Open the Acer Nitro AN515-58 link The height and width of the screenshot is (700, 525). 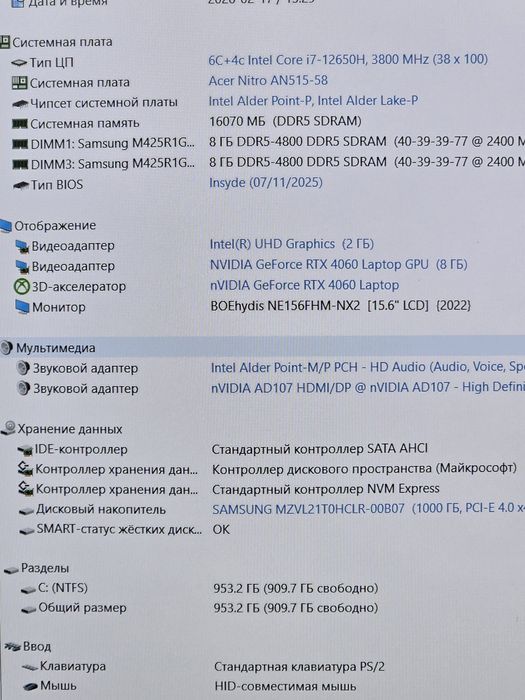pos(268,80)
